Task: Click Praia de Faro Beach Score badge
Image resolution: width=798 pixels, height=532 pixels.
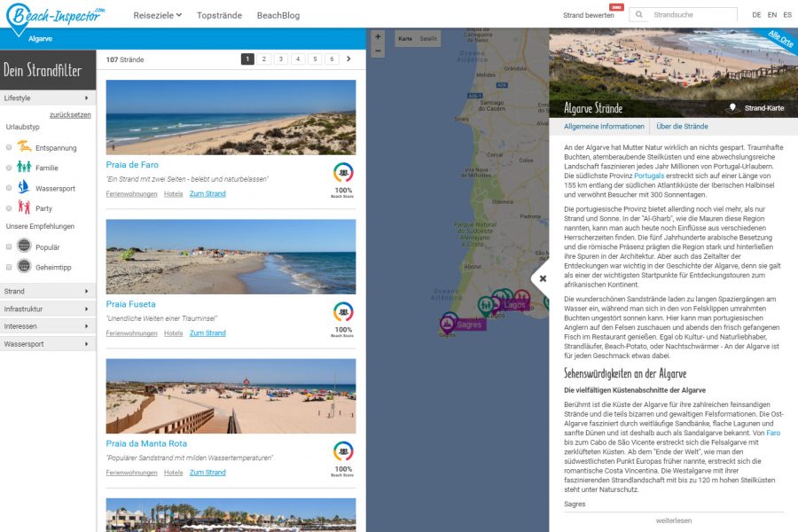Action: click(x=343, y=173)
